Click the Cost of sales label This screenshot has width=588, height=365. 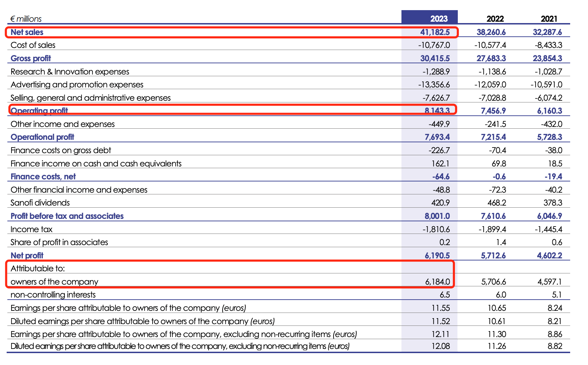tap(33, 45)
